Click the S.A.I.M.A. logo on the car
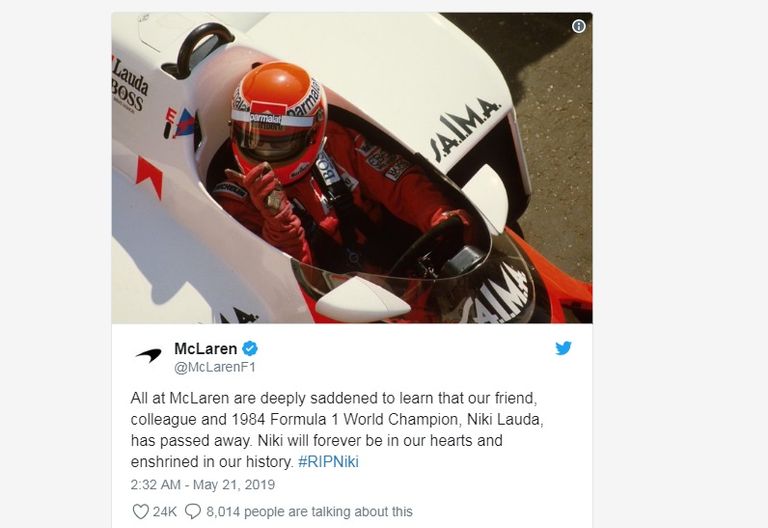768x528 pixels. pos(464,129)
